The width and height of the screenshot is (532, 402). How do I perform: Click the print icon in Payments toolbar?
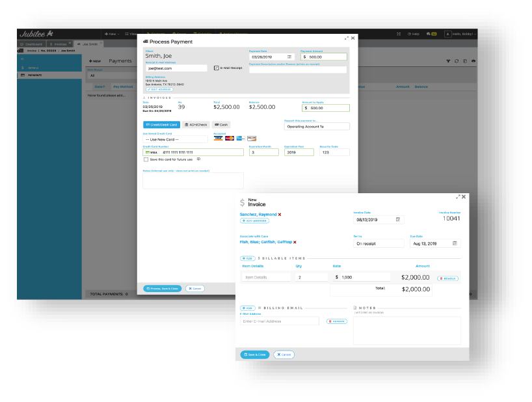pos(473,61)
